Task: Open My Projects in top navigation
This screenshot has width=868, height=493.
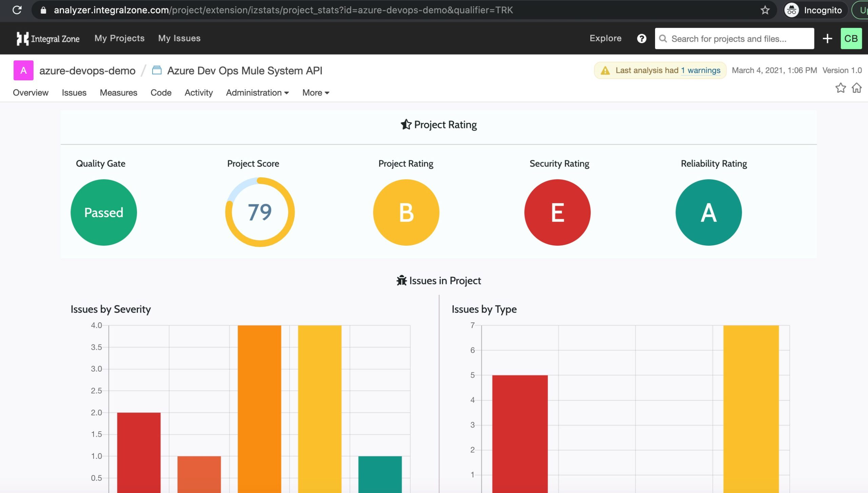Action: pyautogui.click(x=119, y=38)
